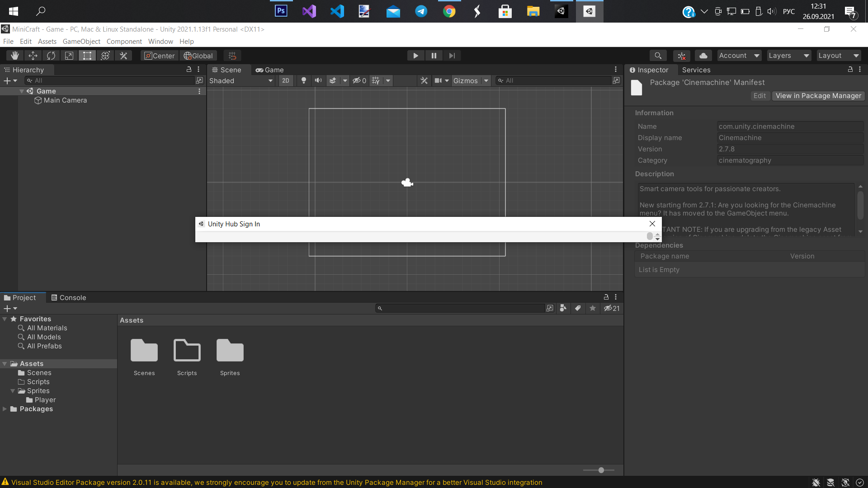This screenshot has height=488, width=868.
Task: Toggle Global handle rotation
Action: point(198,56)
